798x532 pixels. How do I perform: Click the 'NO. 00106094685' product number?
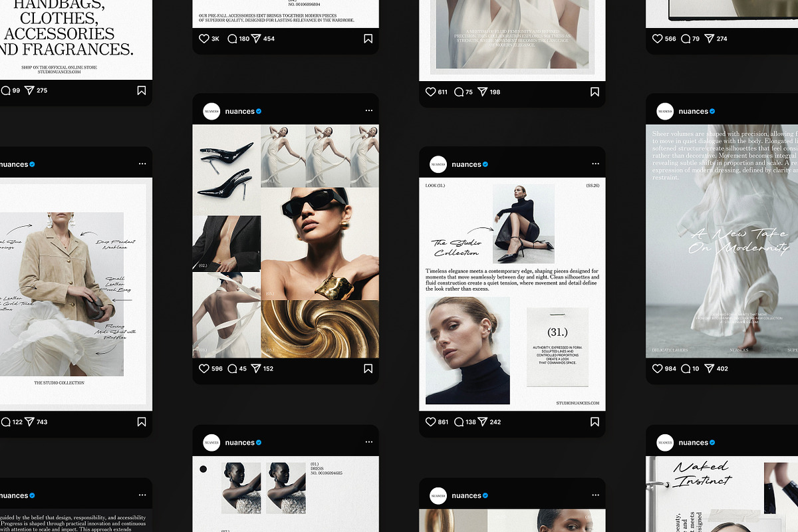click(326, 473)
